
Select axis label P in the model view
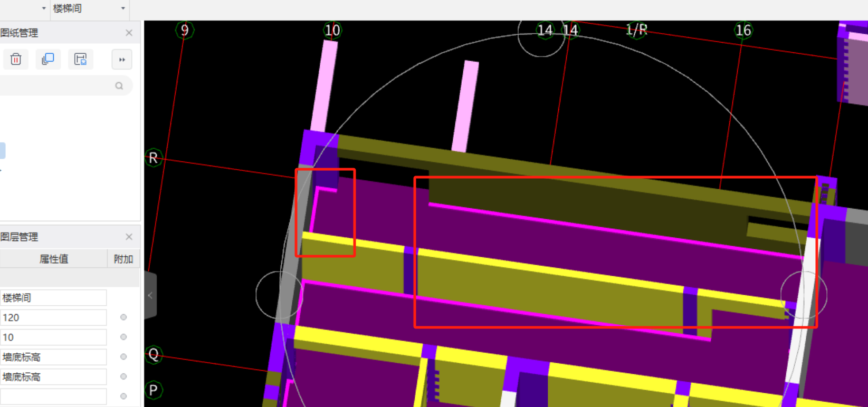pos(154,390)
